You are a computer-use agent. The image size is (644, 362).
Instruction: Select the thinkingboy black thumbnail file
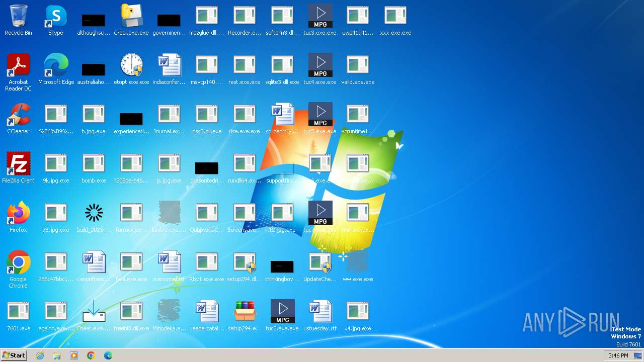pos(282,266)
